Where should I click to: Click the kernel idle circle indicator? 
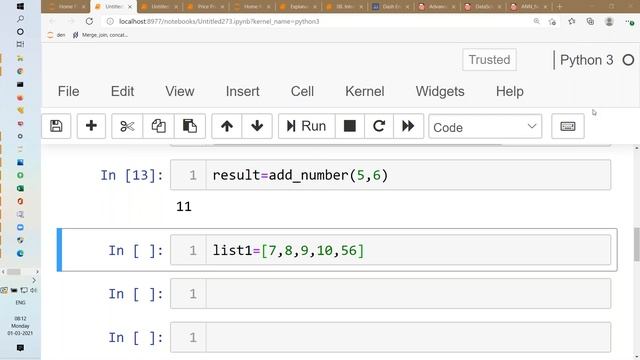pyautogui.click(x=628, y=60)
